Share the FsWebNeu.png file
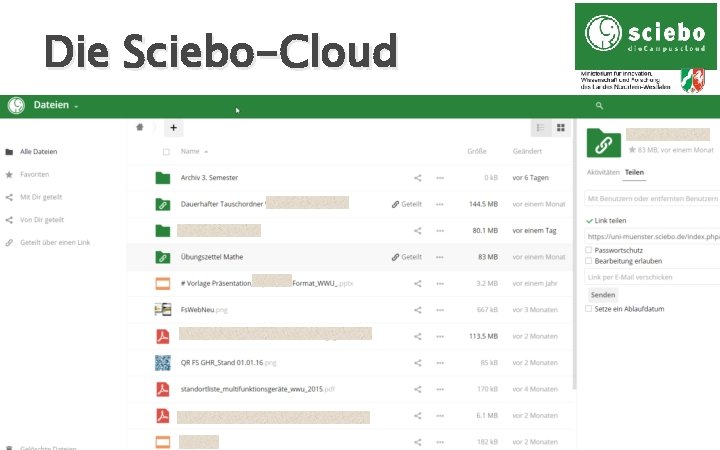Viewport: 720px width, 450px height. click(x=417, y=310)
